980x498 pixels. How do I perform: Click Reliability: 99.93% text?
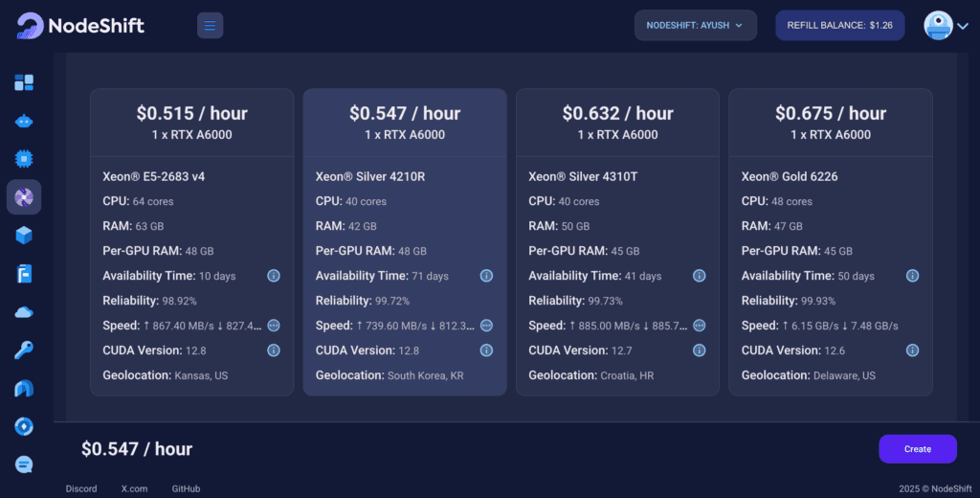[789, 301]
